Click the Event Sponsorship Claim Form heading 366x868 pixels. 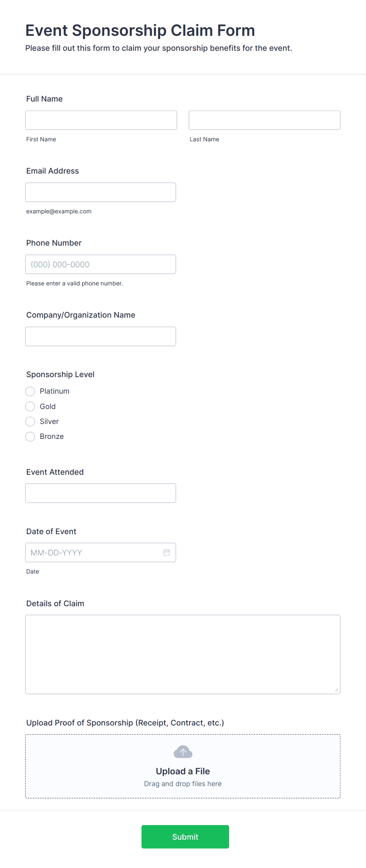pyautogui.click(x=140, y=30)
